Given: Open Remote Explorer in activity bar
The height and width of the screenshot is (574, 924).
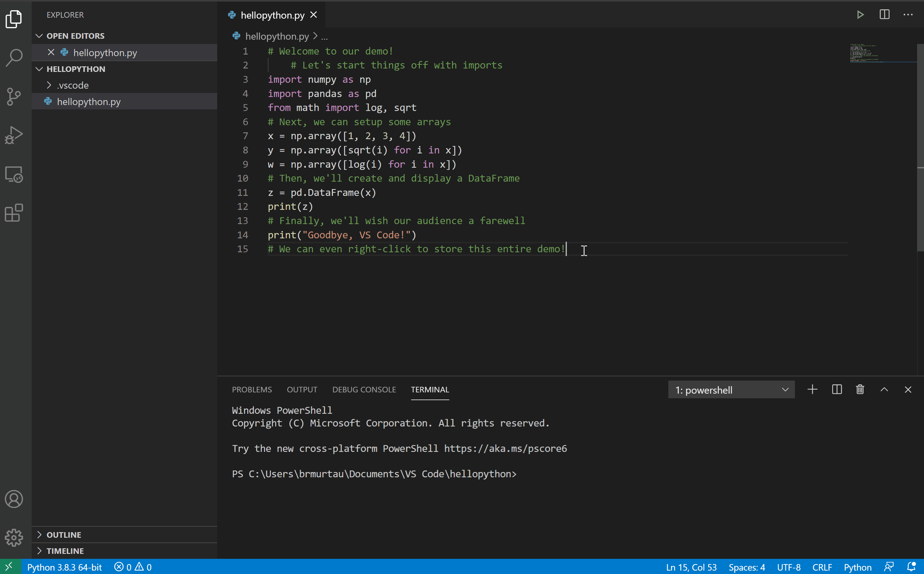Looking at the screenshot, I should click(14, 174).
